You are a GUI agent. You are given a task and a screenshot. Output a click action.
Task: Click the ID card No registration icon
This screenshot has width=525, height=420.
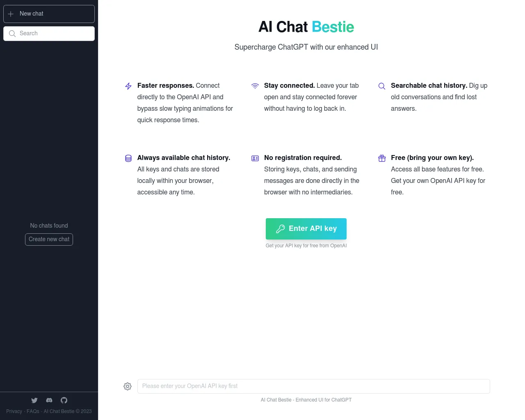255,158
